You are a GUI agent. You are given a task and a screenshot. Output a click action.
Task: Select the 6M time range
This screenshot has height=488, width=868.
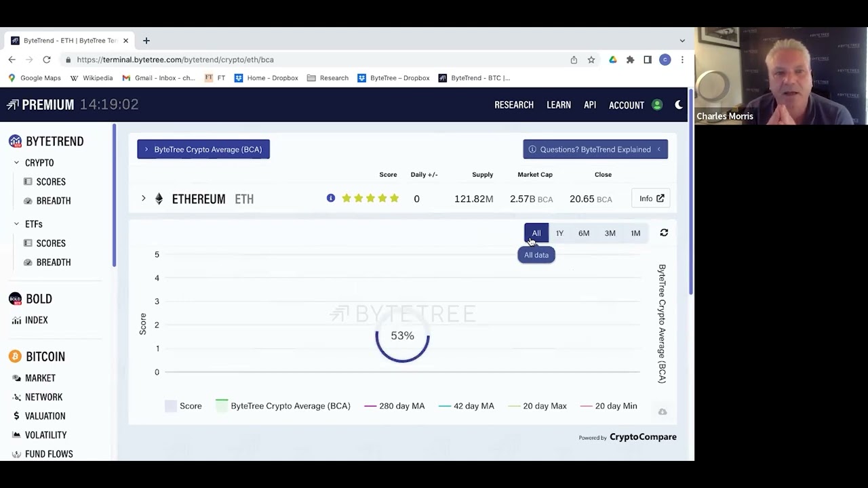(x=584, y=233)
